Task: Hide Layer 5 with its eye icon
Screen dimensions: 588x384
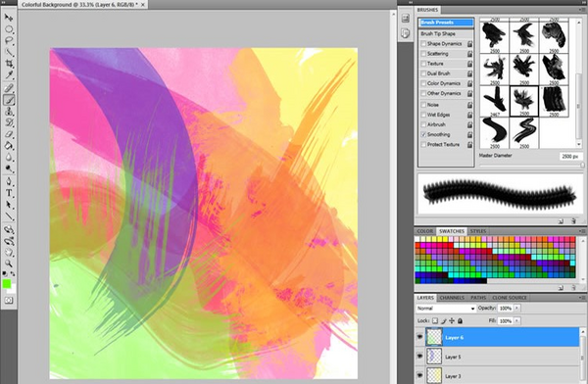Action: coord(420,357)
